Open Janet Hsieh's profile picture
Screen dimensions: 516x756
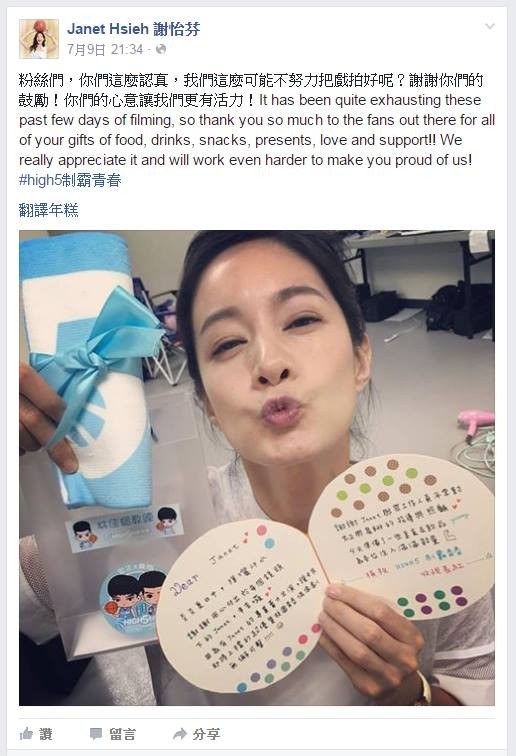click(39, 39)
